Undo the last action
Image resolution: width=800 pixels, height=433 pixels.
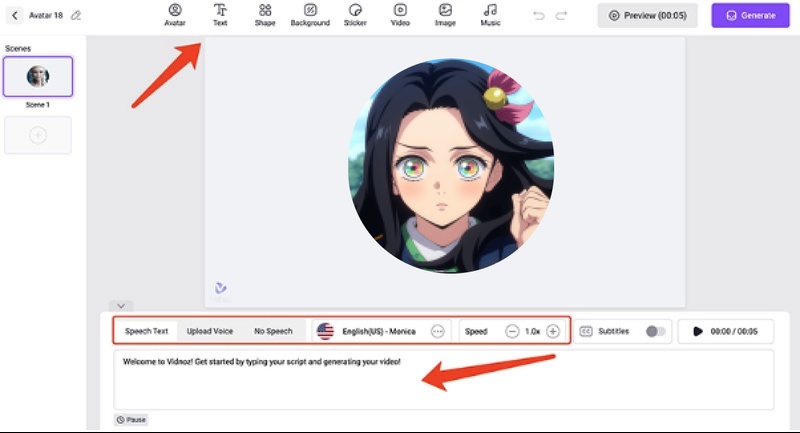pyautogui.click(x=539, y=16)
